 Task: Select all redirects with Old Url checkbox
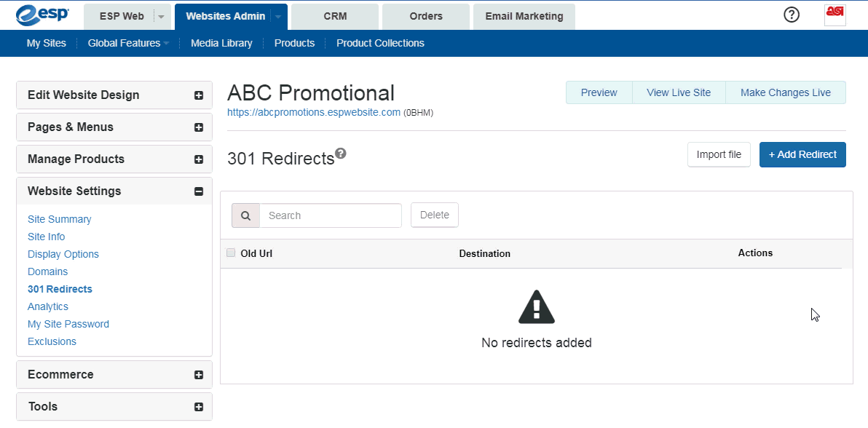[231, 253]
